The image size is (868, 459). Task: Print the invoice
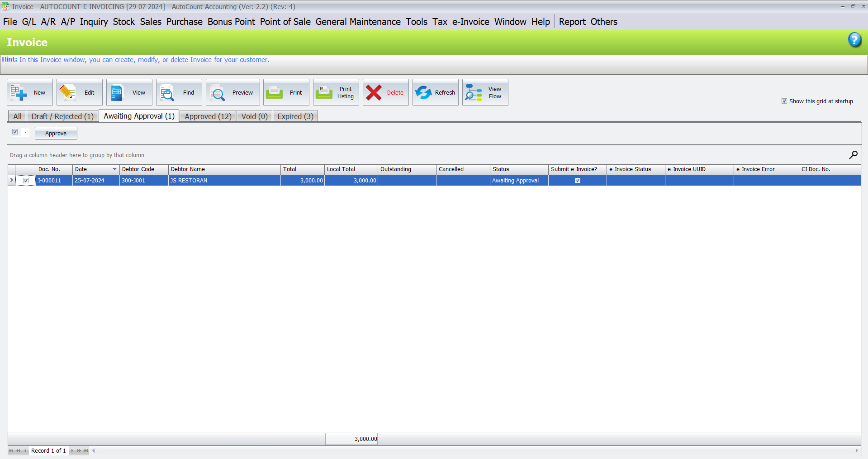pos(286,92)
